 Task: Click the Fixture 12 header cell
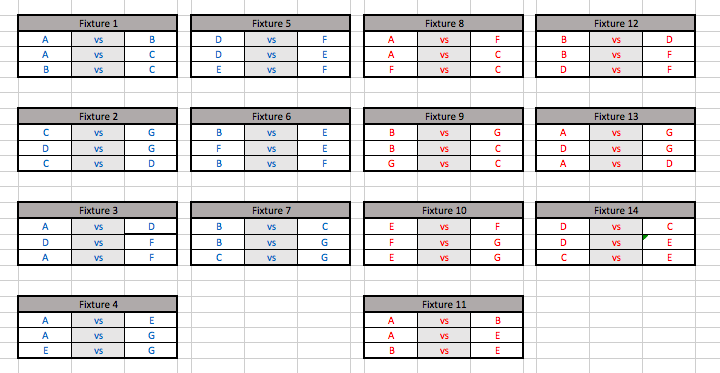pyautogui.click(x=616, y=23)
